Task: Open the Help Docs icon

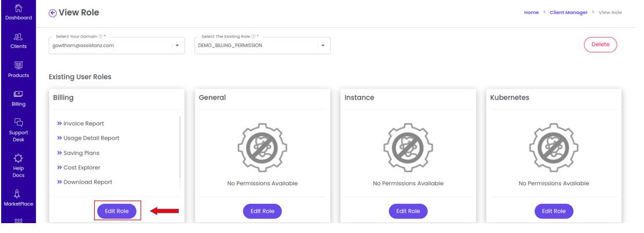Action: (x=19, y=158)
